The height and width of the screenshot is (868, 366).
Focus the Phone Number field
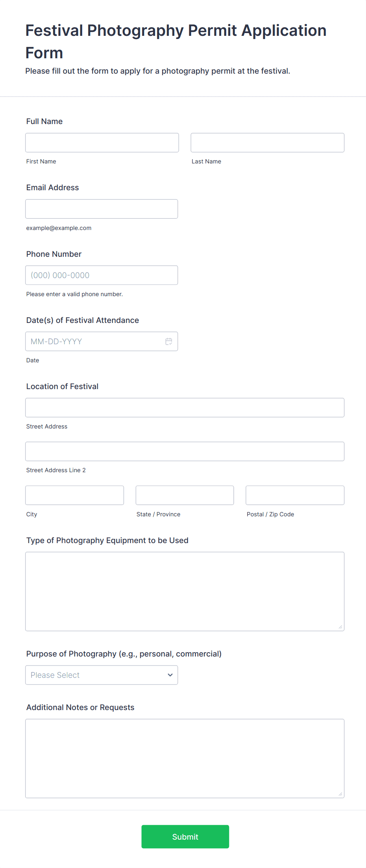[x=102, y=275]
